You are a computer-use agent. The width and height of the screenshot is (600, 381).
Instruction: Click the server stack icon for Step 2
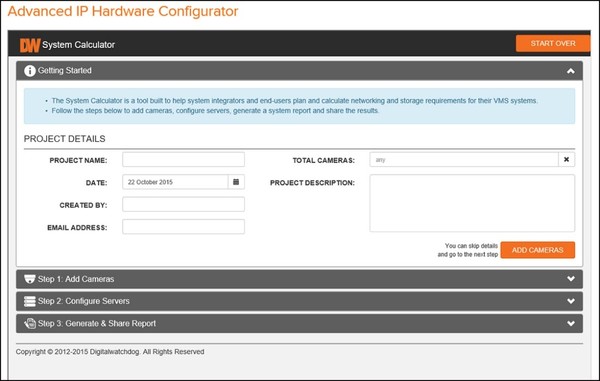click(29, 301)
